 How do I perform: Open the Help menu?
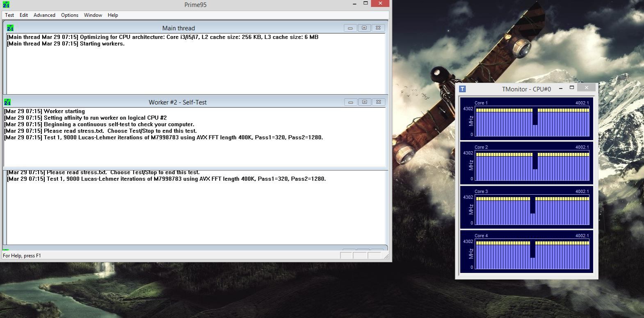pyautogui.click(x=113, y=15)
